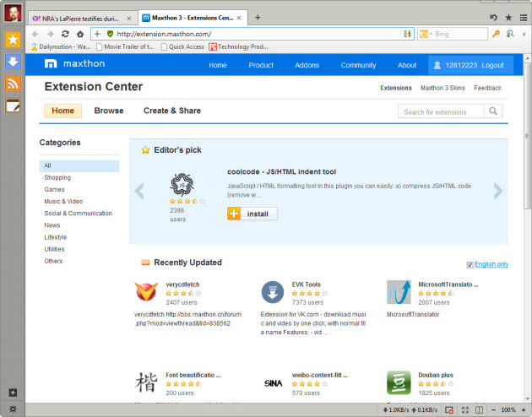Show next Editor's pick with right arrow

point(498,192)
